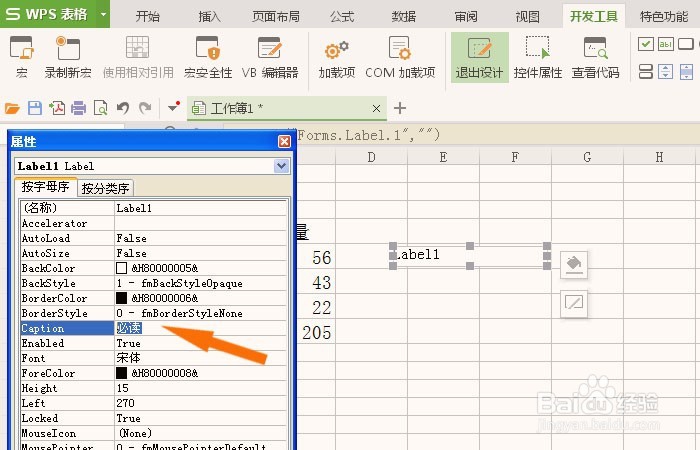Select the BackStyle value fmBackStyleOpaque
The width and height of the screenshot is (700, 450).
(x=200, y=283)
